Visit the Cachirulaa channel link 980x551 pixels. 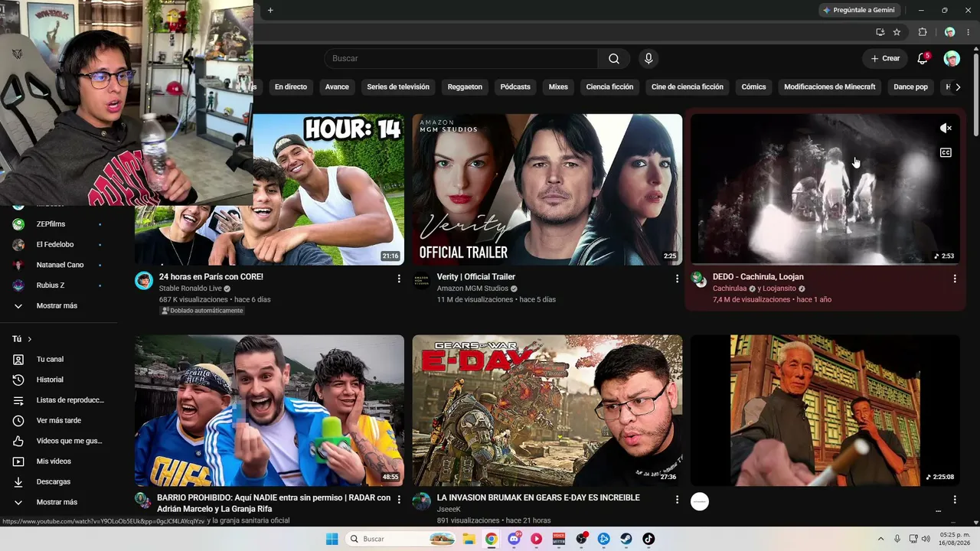[x=730, y=289]
